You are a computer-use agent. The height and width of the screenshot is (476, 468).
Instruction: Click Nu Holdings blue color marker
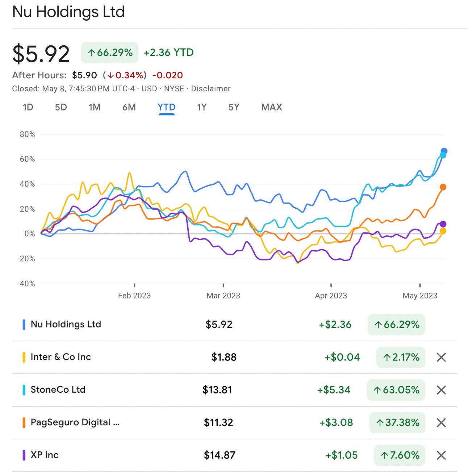click(x=24, y=325)
